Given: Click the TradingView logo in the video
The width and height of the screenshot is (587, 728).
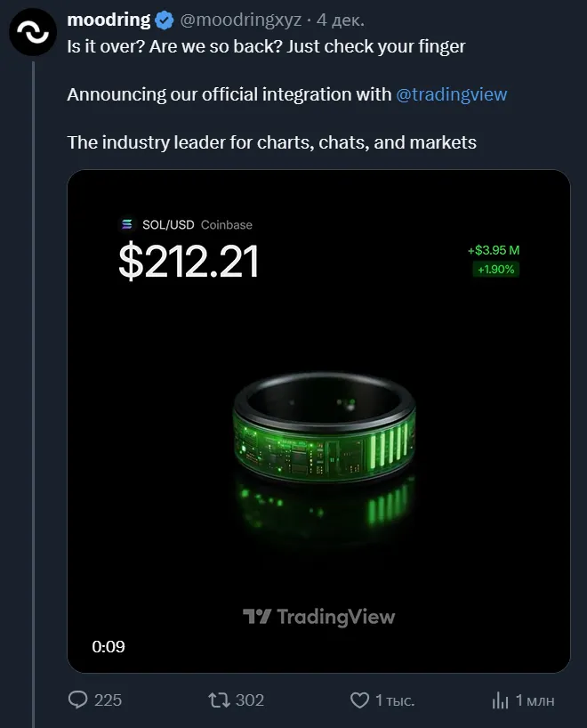Looking at the screenshot, I should (x=319, y=617).
